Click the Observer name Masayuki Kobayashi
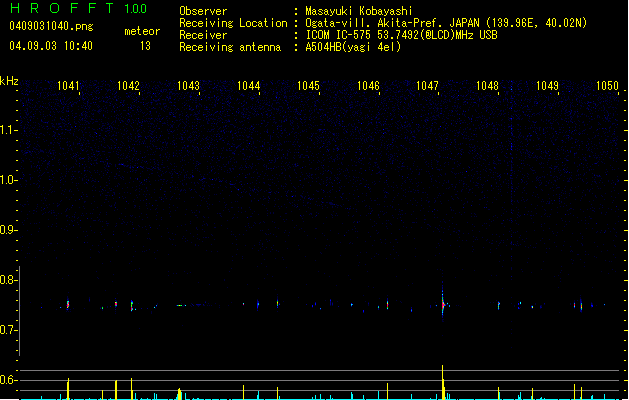The image size is (629, 400). 359,11
